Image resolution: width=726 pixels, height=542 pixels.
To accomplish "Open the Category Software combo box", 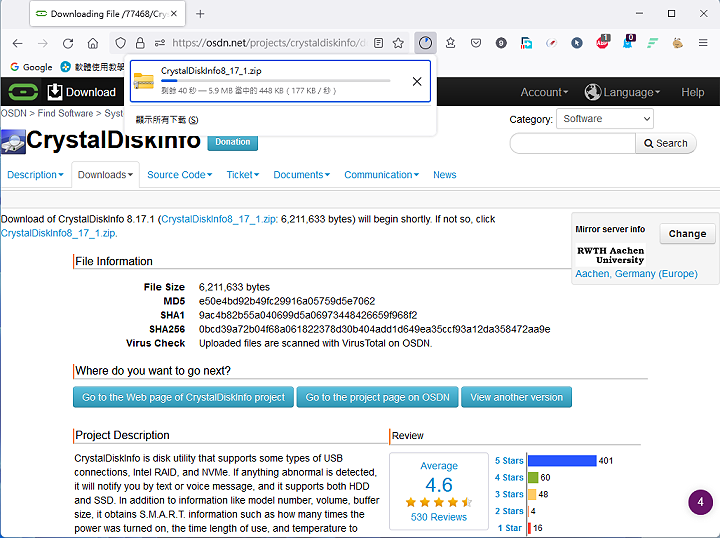I will [x=605, y=119].
